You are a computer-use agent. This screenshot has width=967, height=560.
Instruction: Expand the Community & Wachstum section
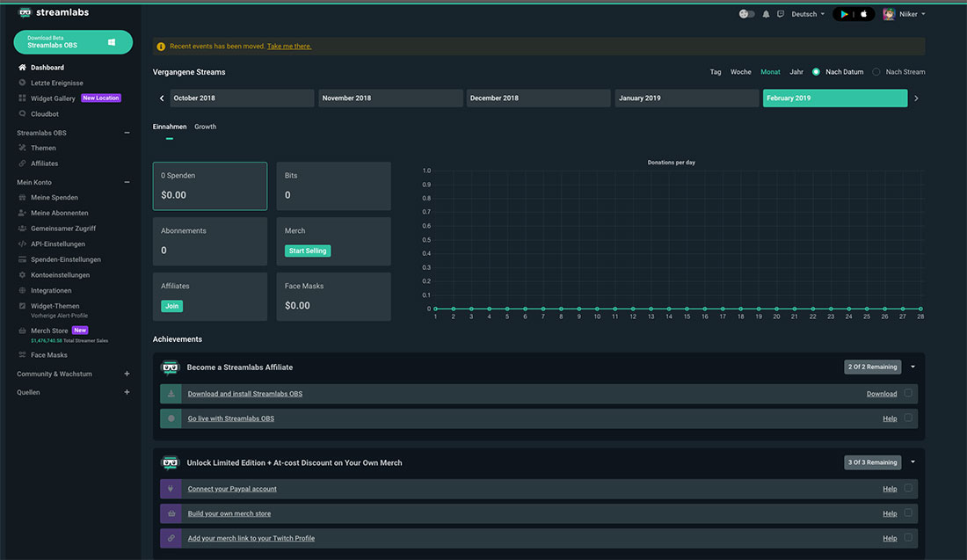tap(127, 374)
